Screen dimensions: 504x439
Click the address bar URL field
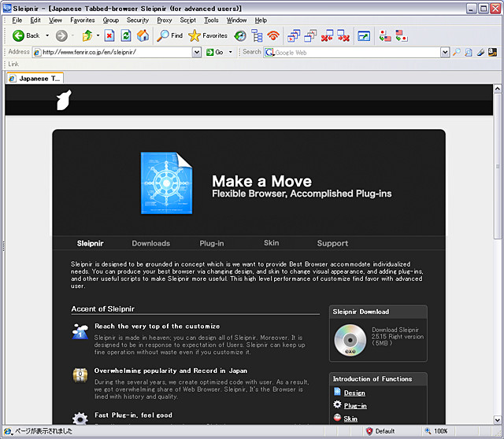[113, 52]
